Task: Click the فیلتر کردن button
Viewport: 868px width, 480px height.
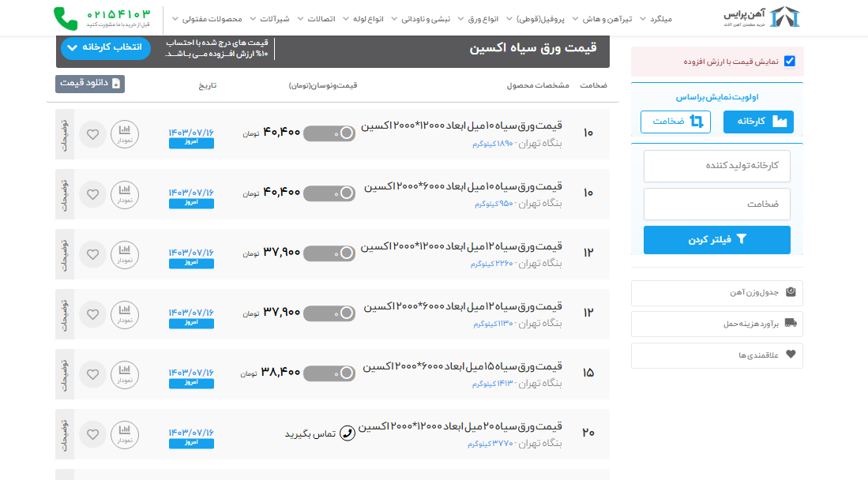Action: [716, 240]
